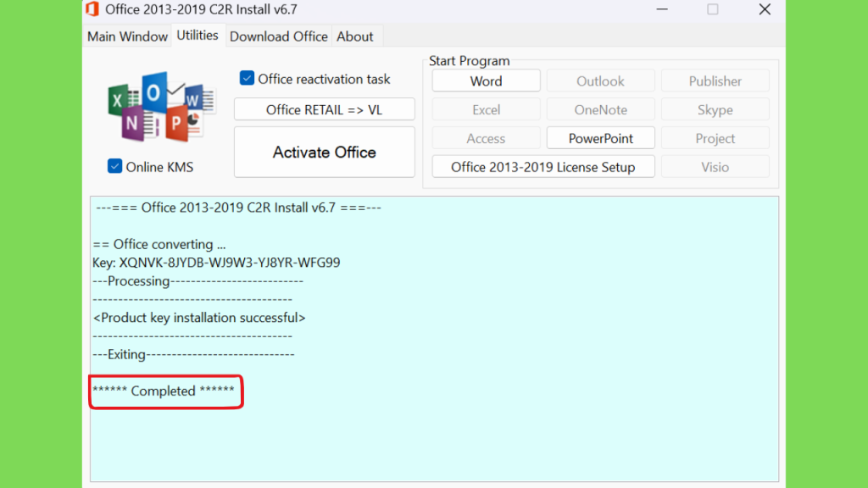868x488 pixels.
Task: Click the '---Exiting---' log line
Action: [x=193, y=354]
